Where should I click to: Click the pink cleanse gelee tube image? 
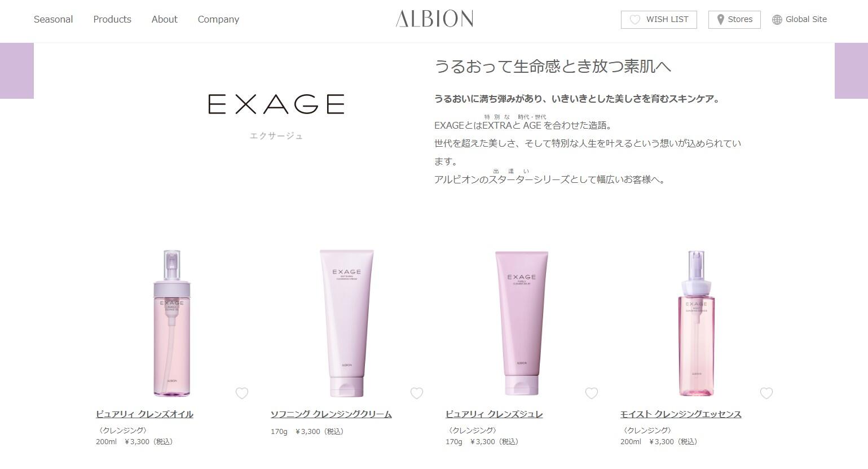click(522, 323)
